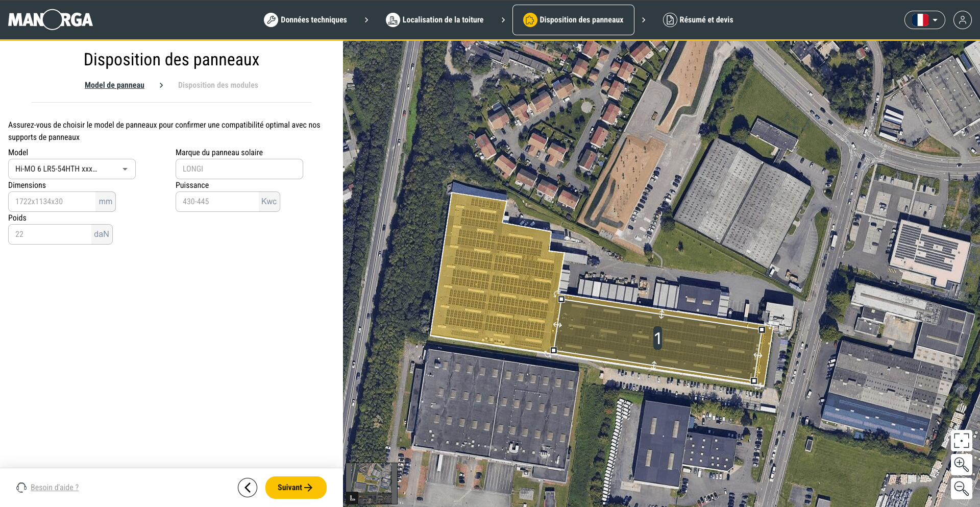Click the Résumé et devis document icon
The height and width of the screenshot is (507, 980).
(x=670, y=20)
